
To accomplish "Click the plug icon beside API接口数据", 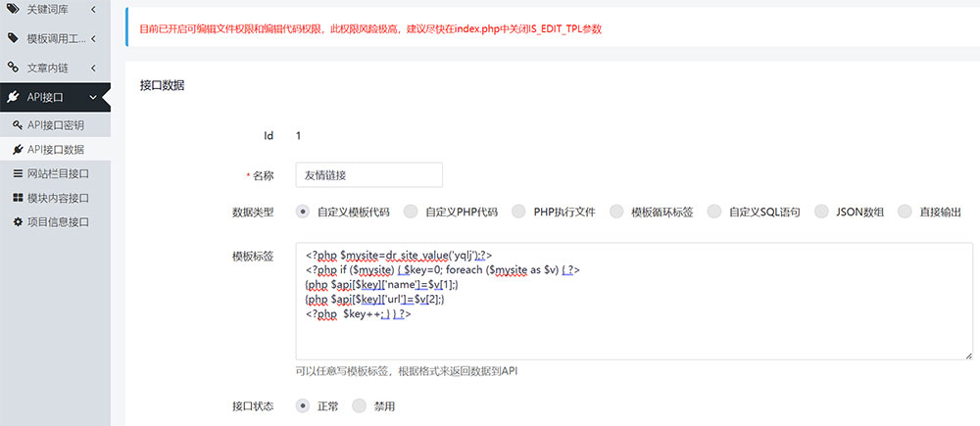I will pyautogui.click(x=18, y=150).
